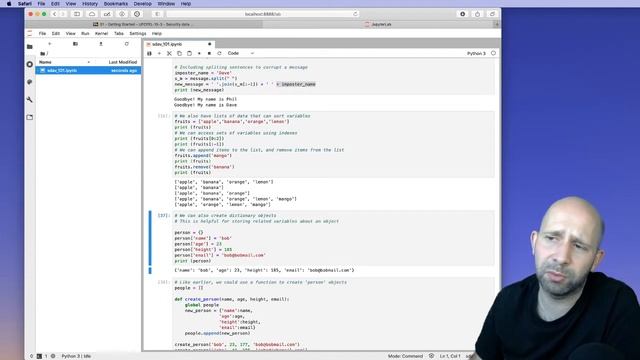The image size is (640, 360).
Task: Select the fruits list code cell
Action: coord(333,144)
